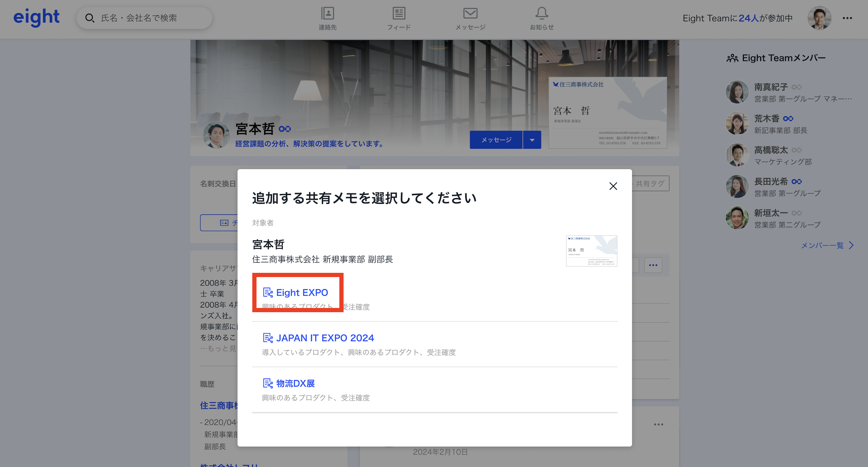
Task: Open the top-right three-dot menu
Action: (847, 18)
